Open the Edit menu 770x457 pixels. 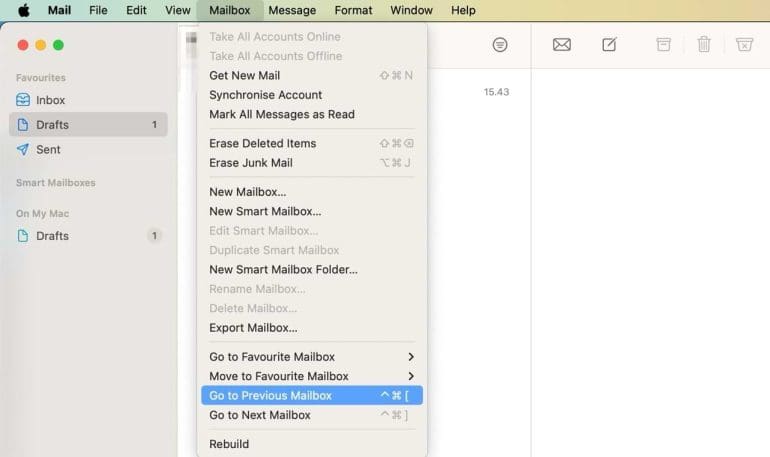pos(136,10)
